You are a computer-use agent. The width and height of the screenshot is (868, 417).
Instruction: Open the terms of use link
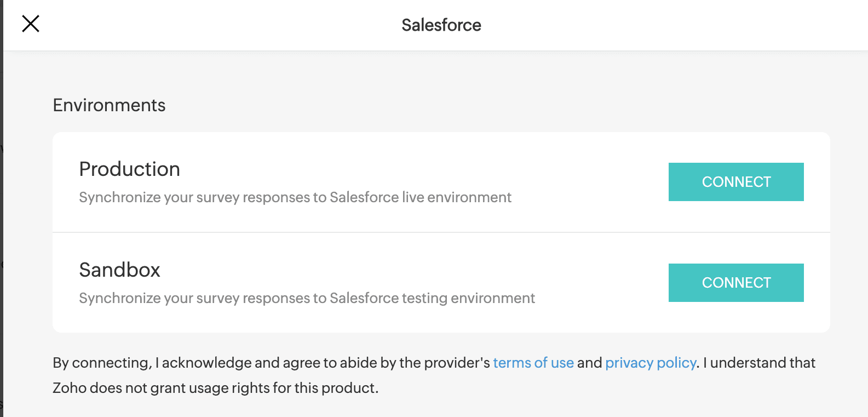(533, 363)
